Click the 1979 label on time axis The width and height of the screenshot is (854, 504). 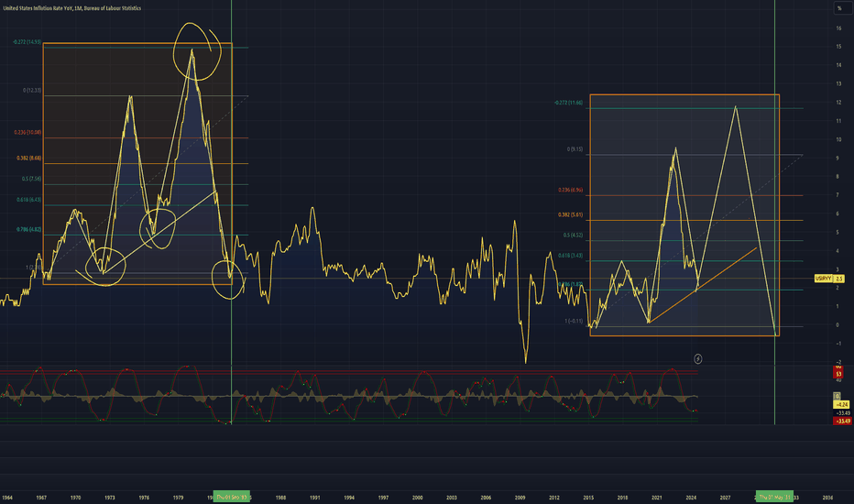coord(178,498)
